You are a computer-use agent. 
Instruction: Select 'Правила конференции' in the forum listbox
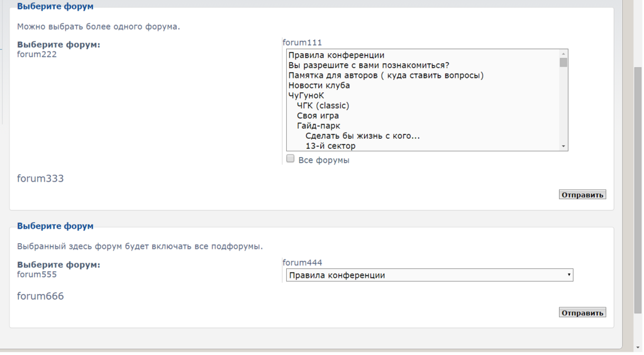pyautogui.click(x=336, y=55)
